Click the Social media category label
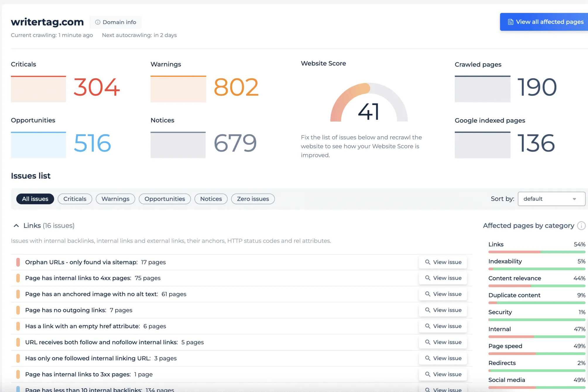The height and width of the screenshot is (392, 588). pos(507,380)
